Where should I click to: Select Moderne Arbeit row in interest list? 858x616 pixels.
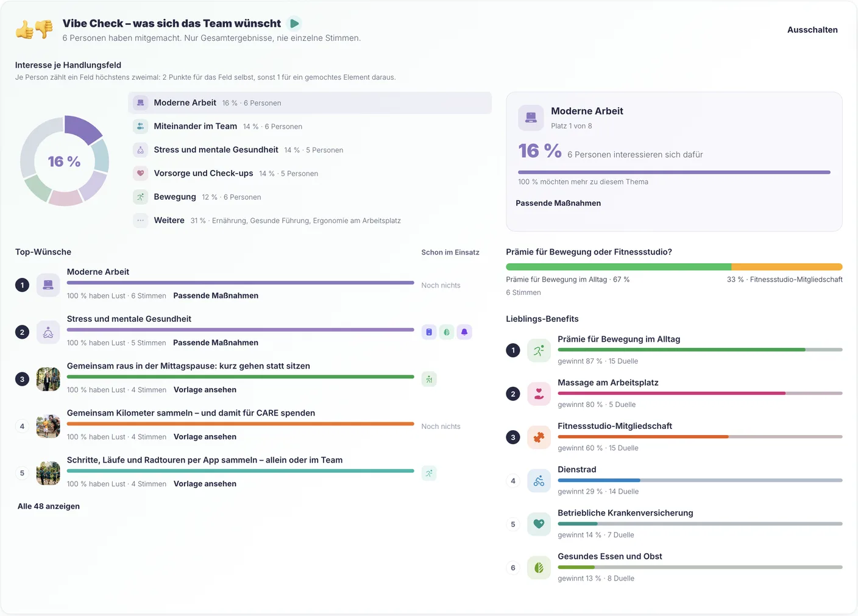[310, 103]
